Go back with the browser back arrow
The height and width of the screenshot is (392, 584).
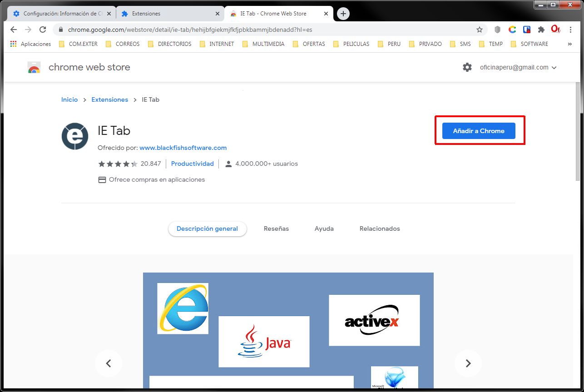pyautogui.click(x=14, y=30)
